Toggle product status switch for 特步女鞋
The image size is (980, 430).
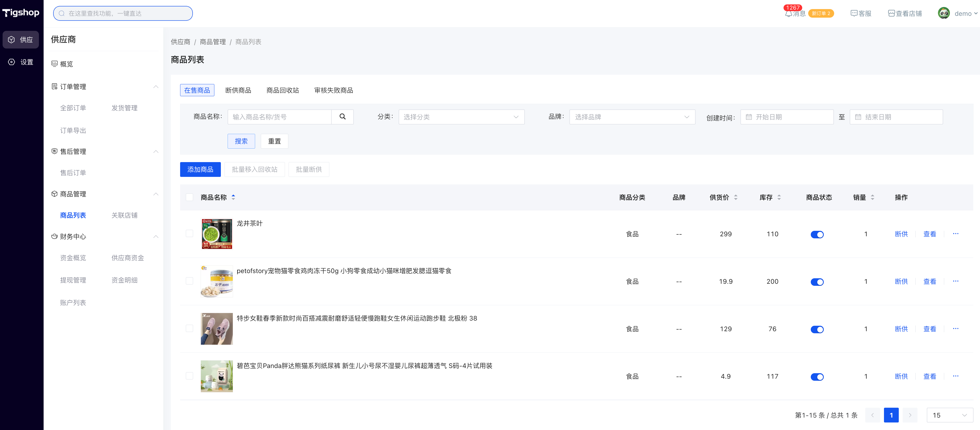[817, 330]
